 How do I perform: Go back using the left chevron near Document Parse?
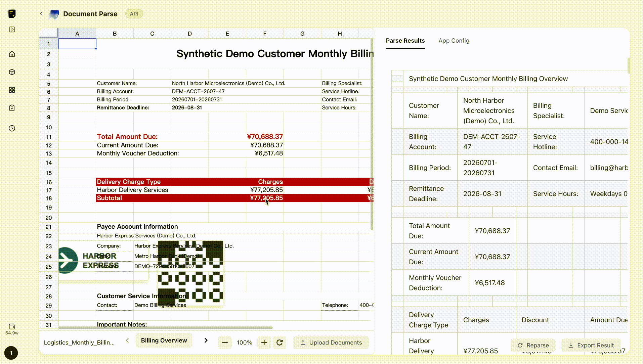point(41,14)
